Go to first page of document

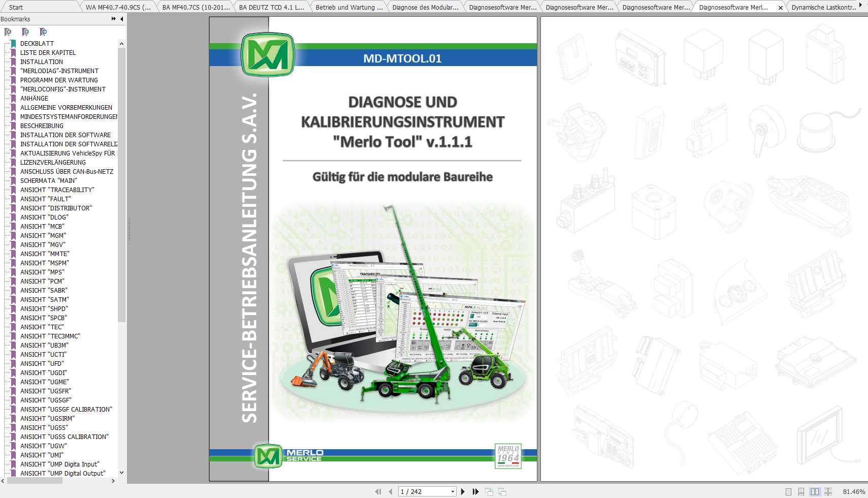point(378,491)
